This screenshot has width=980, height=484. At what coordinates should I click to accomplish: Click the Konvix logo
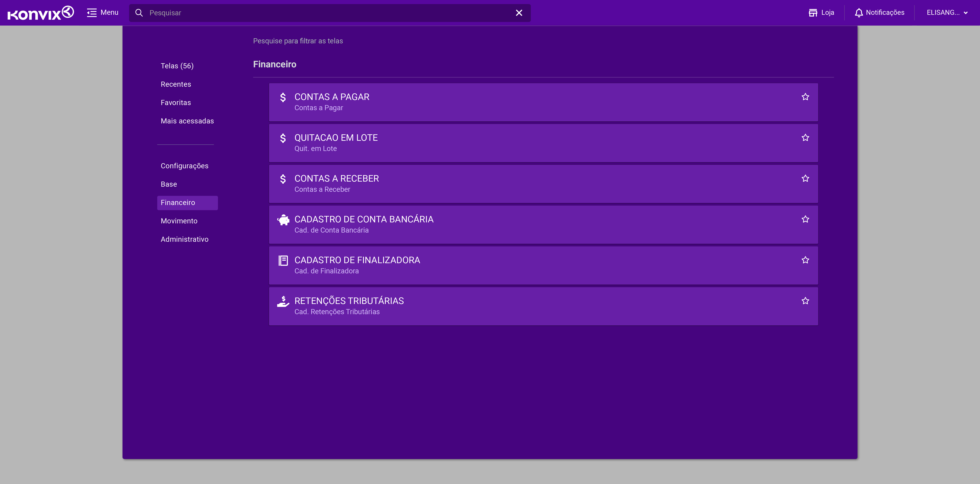41,13
